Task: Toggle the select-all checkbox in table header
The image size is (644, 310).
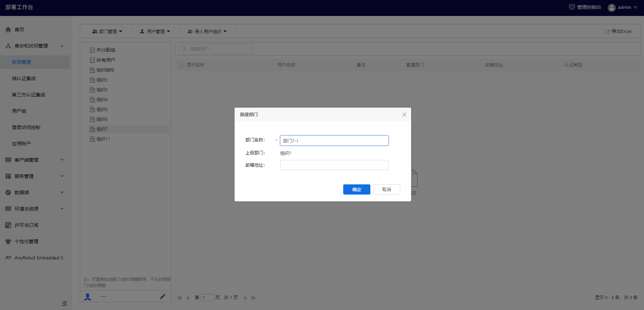Action: point(181,65)
